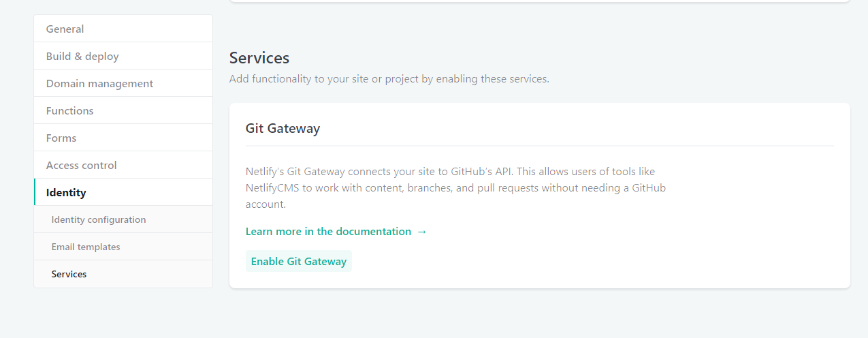Click the partially visible card at top

coord(539,1)
